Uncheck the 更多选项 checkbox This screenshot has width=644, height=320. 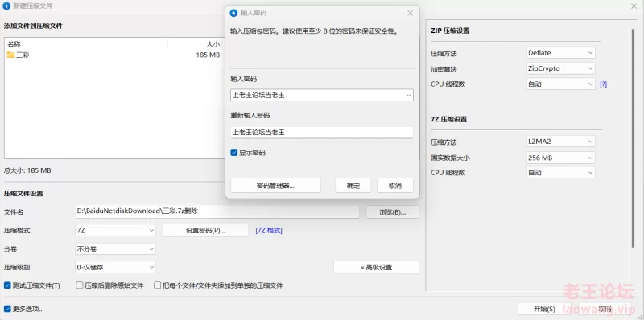pyautogui.click(x=7, y=309)
